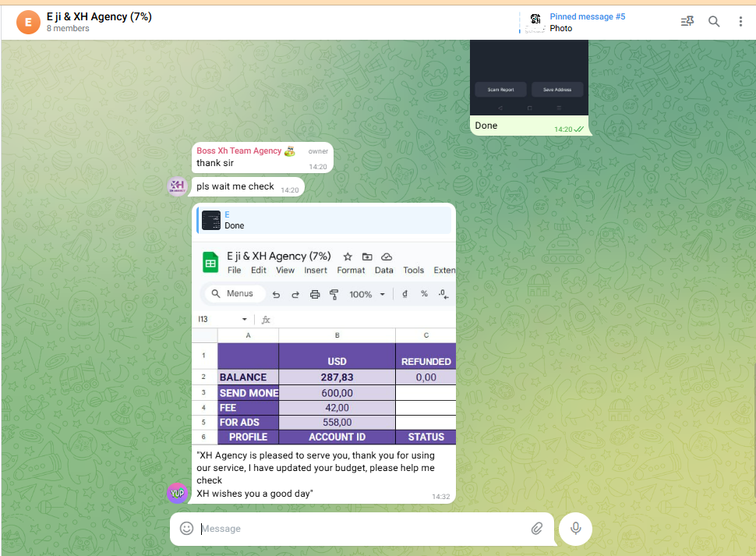Click the quoted reply from E

point(323,220)
